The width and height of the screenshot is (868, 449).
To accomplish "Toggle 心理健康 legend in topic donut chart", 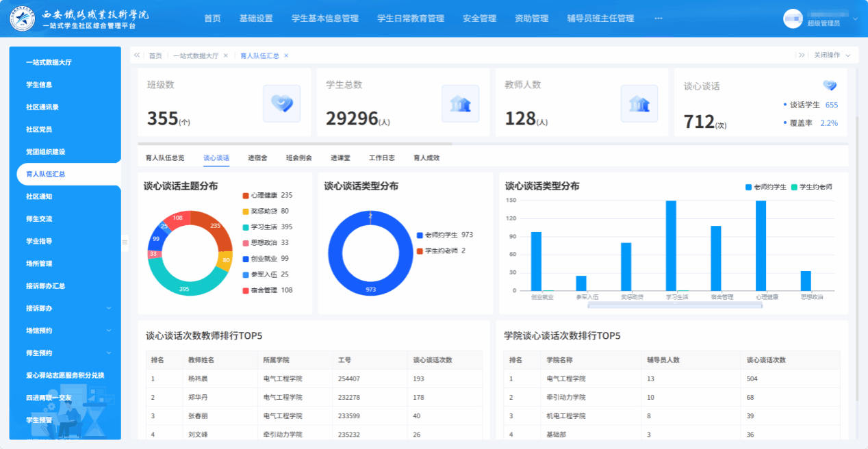I will point(263,196).
